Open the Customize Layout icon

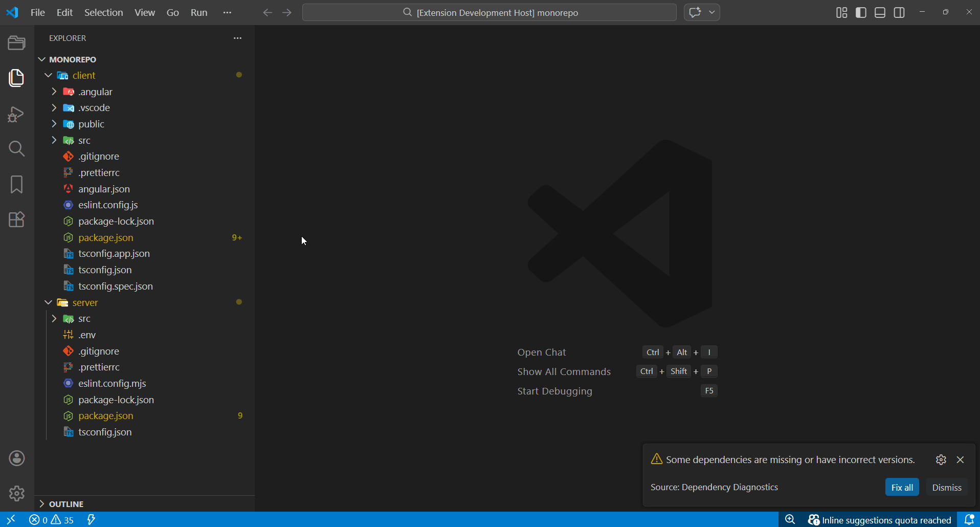pyautogui.click(x=841, y=12)
